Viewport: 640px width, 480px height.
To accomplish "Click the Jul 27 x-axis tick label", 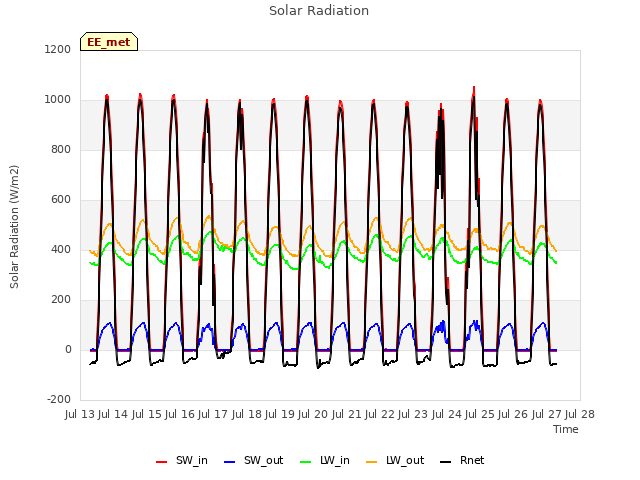I will (547, 414).
